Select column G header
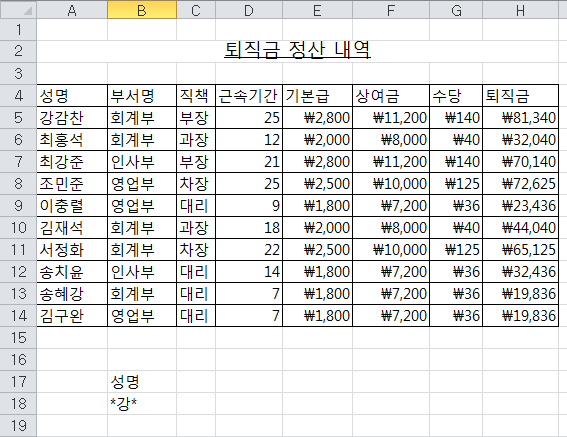This screenshot has width=567, height=437. point(456,9)
